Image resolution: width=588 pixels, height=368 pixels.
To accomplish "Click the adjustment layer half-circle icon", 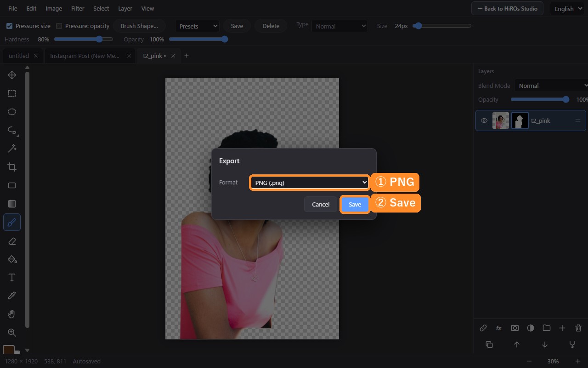I will pyautogui.click(x=531, y=328).
